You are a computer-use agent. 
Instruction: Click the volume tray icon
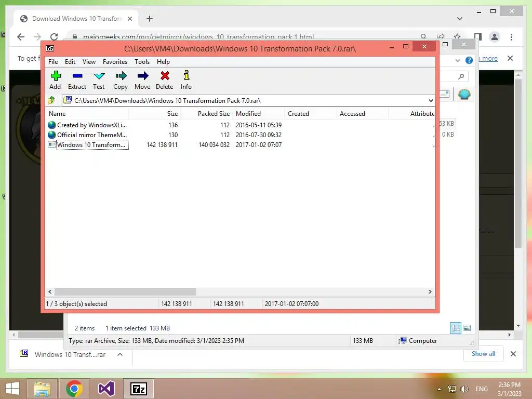coord(464,389)
